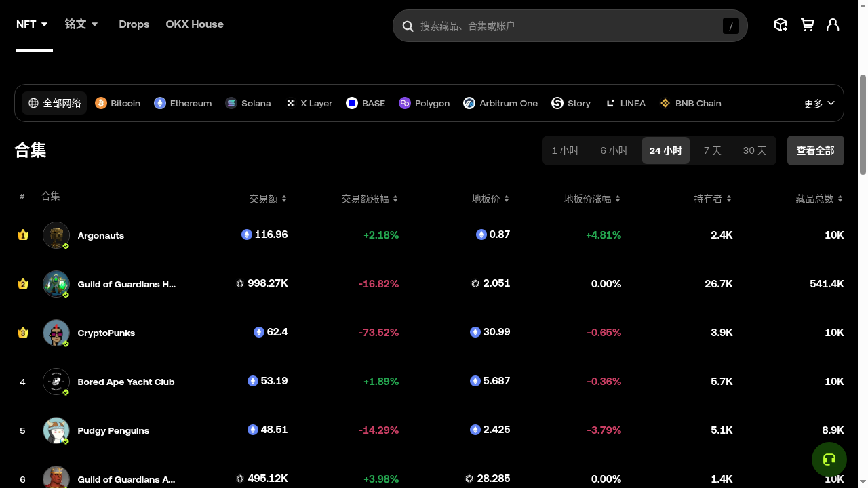Viewport: 868px width, 488px height.
Task: Click the page vertical scrollbar
Action: point(863,125)
